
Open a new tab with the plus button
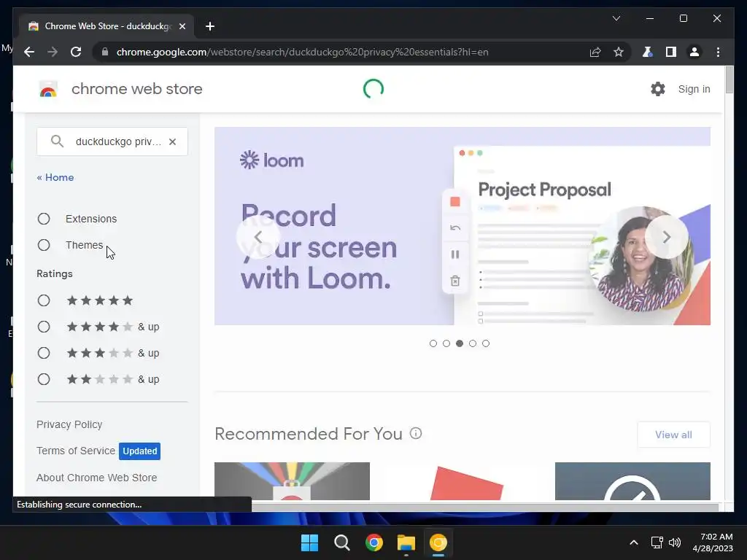click(210, 26)
